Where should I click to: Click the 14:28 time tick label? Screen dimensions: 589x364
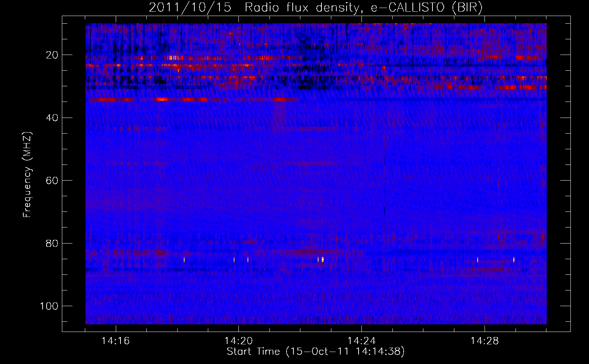[485, 341]
